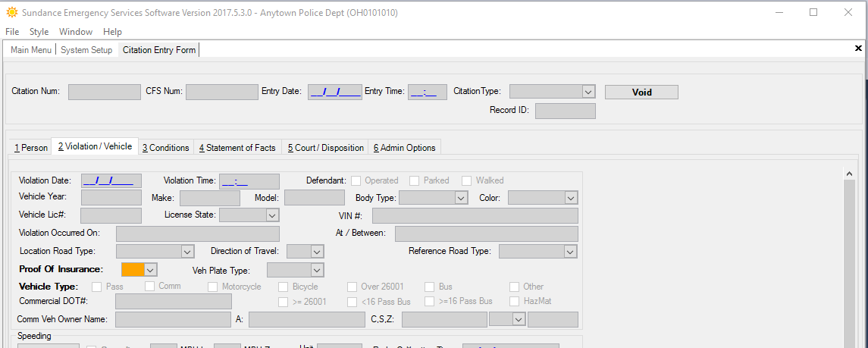Click the Void button
The width and height of the screenshot is (868, 348).
click(641, 92)
